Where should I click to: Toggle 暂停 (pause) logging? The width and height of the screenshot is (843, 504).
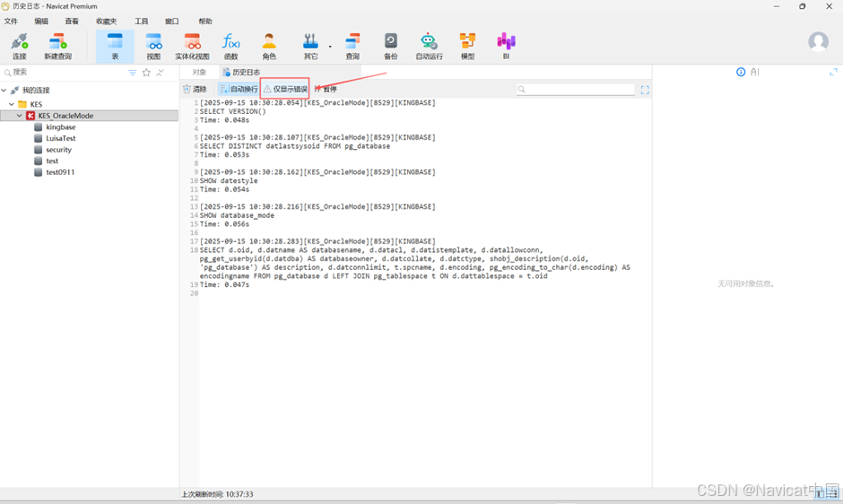pyautogui.click(x=326, y=90)
